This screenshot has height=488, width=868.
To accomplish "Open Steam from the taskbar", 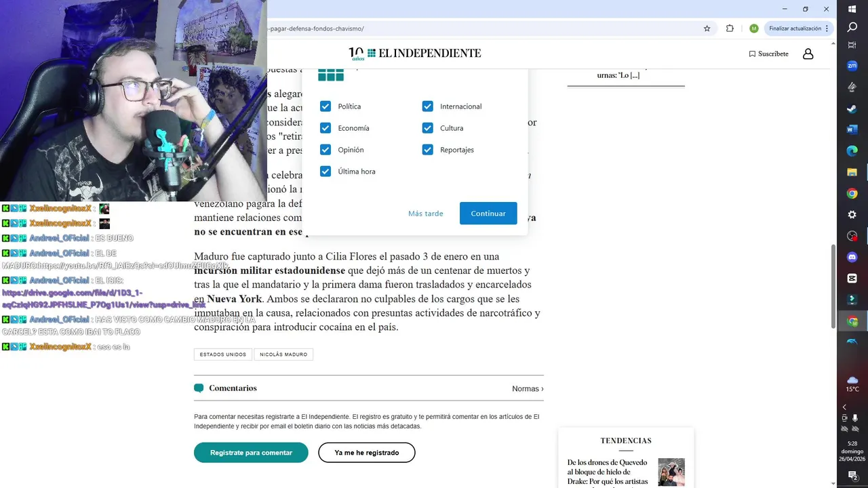I will point(852,108).
